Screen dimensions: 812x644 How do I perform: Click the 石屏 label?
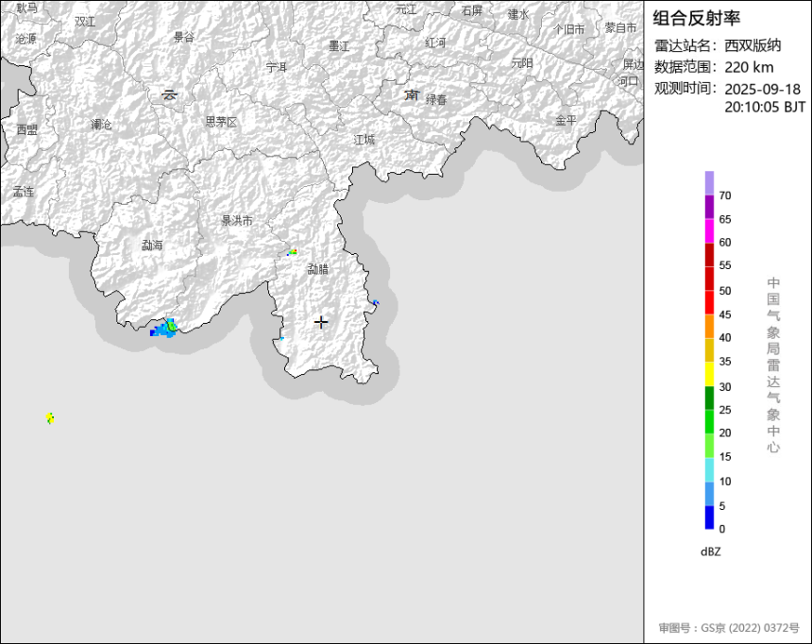[x=472, y=10]
